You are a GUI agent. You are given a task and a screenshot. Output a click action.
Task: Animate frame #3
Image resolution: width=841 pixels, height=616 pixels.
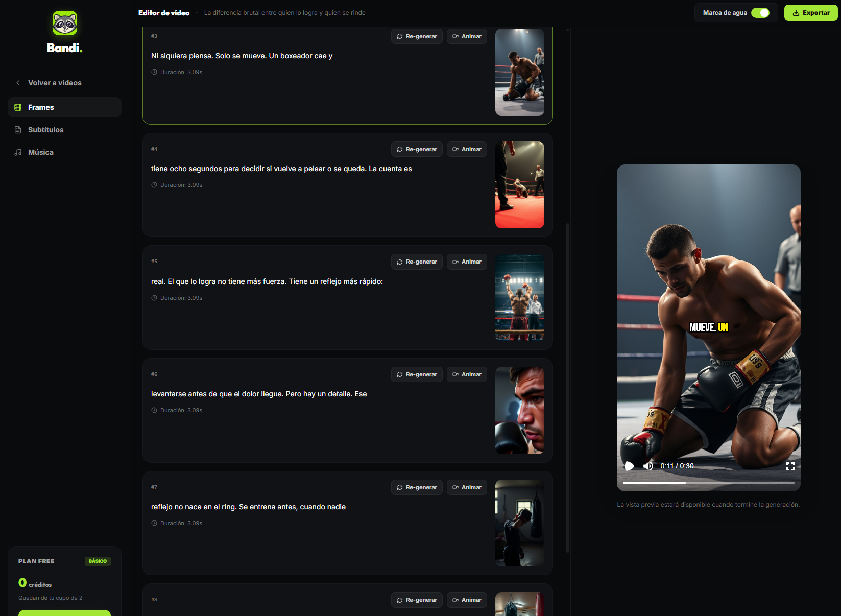(467, 36)
